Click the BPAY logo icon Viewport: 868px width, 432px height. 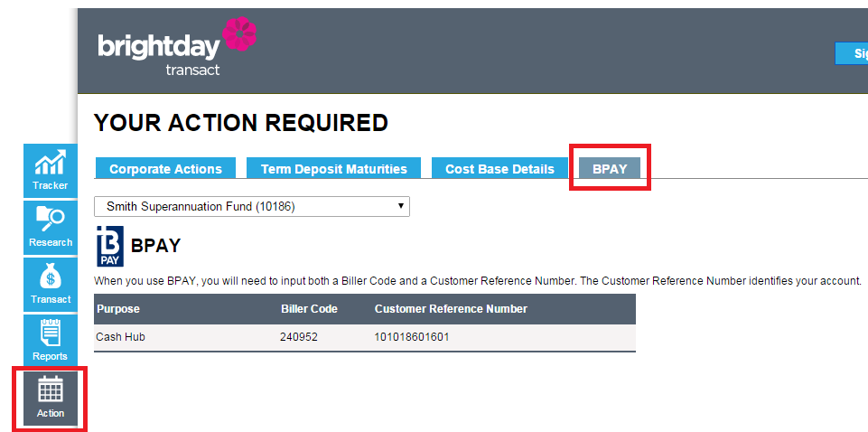click(110, 246)
